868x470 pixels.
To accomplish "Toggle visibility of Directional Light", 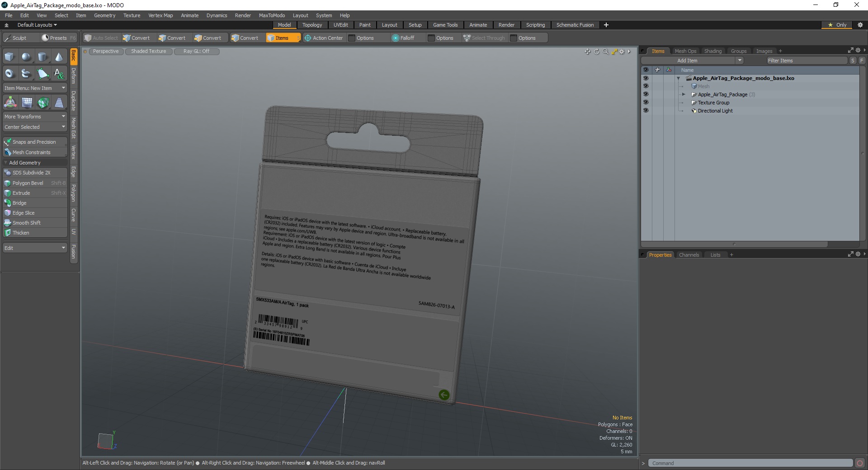I will [x=646, y=111].
